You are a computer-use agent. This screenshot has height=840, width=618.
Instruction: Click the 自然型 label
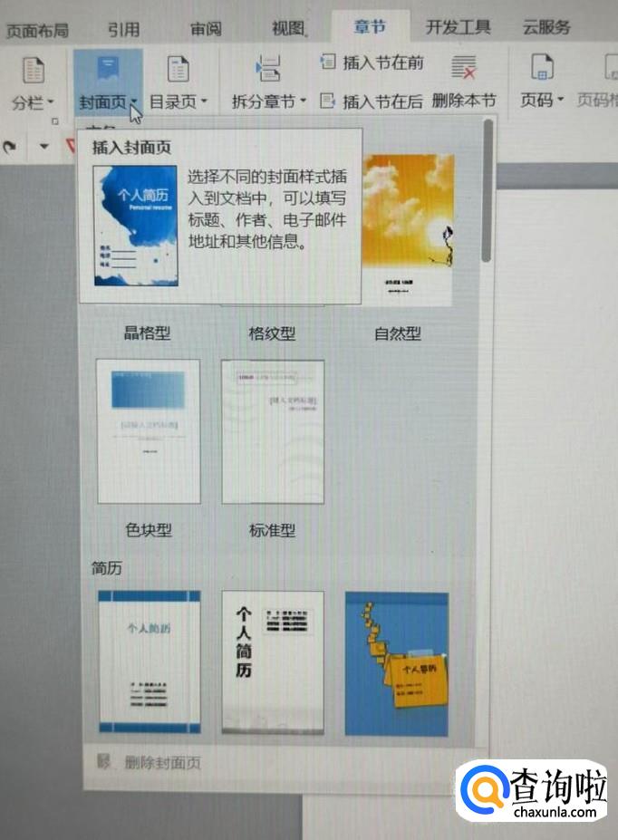398,333
